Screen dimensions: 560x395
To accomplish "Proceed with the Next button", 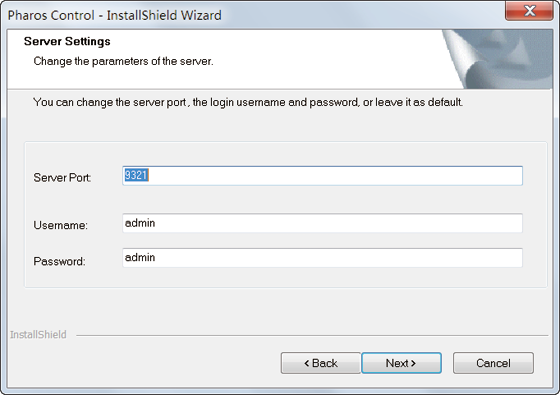I will (401, 363).
